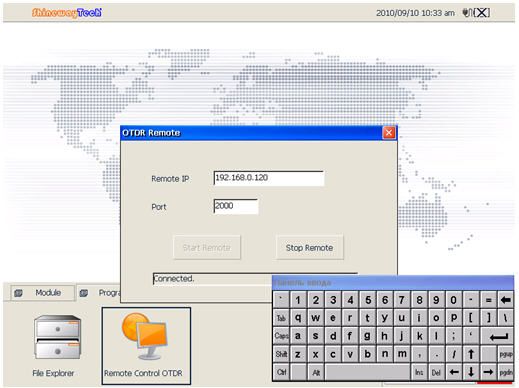
Task: Launch Remote Control OTDR icon
Action: 146,346
